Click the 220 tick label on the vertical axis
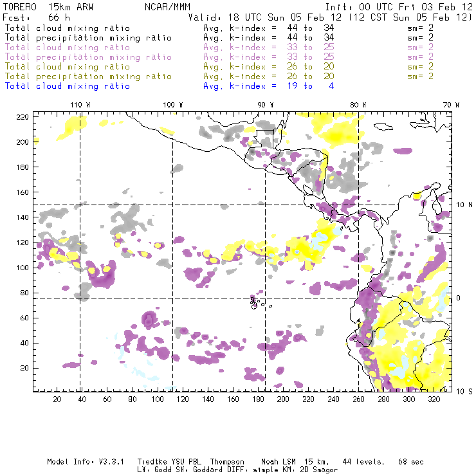Screen dimensions: 476x476 [23, 116]
